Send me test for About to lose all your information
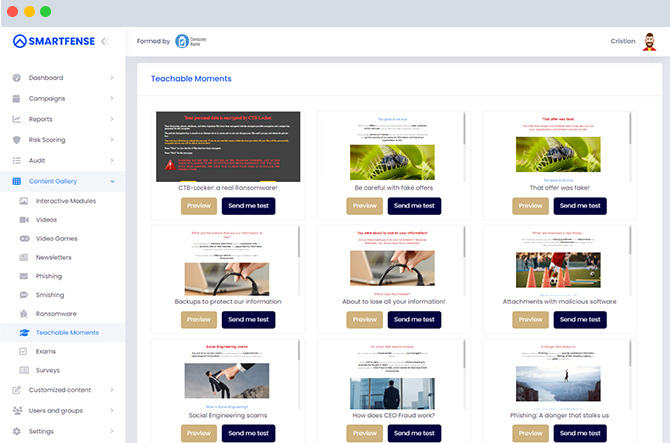This screenshot has width=670, height=443. (414, 320)
